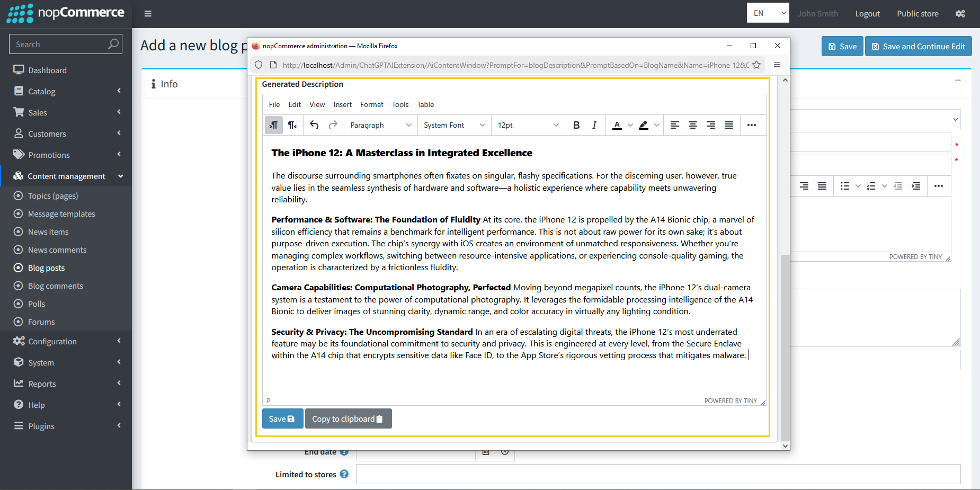Click Save and Continue Edit
The width and height of the screenshot is (980, 490).
click(x=918, y=46)
